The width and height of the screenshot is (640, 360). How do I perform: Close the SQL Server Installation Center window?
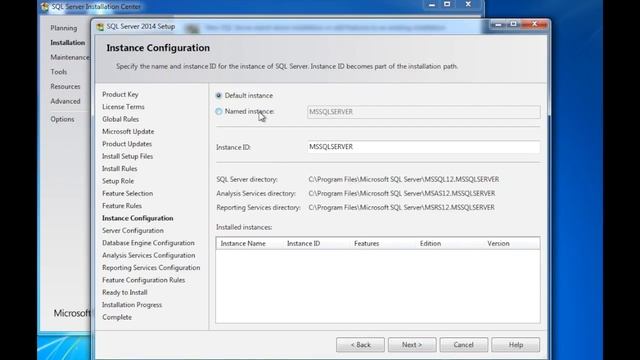point(468,4)
